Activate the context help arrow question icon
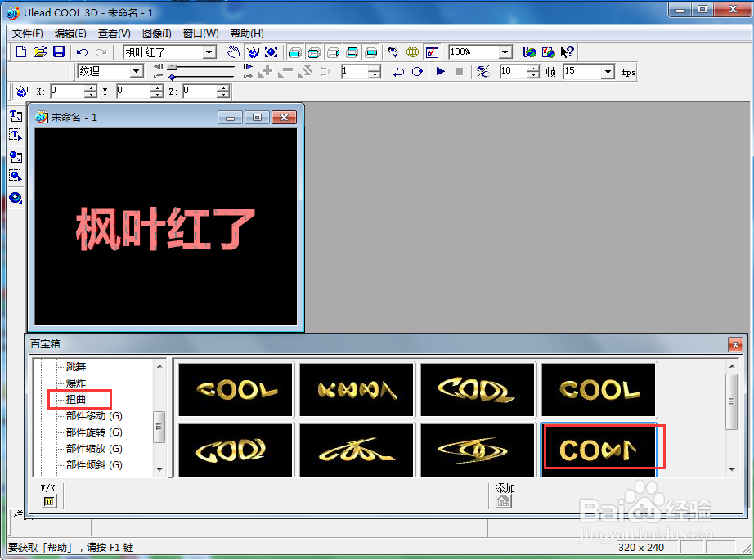Viewport: 754px width, 560px height. click(x=568, y=52)
